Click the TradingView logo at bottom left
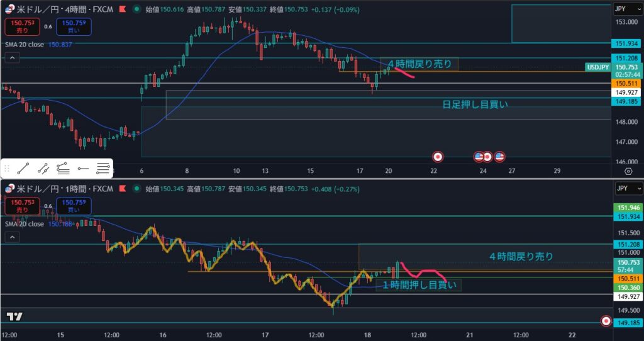The image size is (644, 341). click(x=14, y=316)
